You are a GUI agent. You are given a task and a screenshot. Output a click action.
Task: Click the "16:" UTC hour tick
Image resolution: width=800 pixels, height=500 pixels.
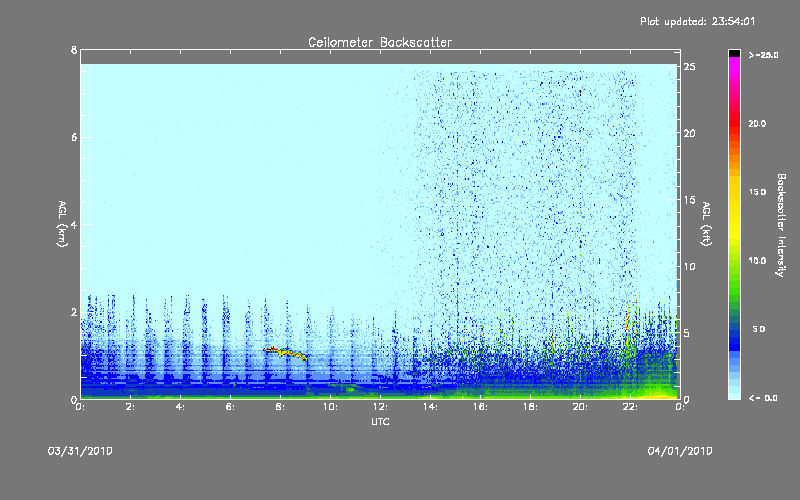[480, 407]
